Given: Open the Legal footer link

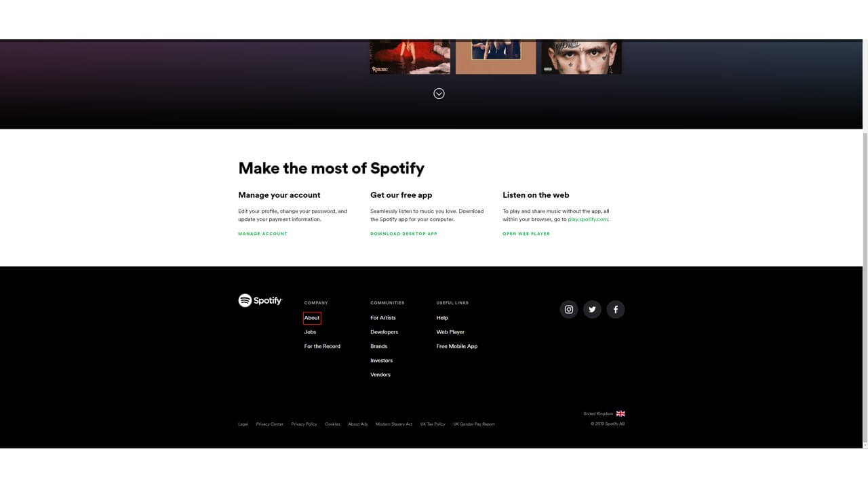Looking at the screenshot, I should [x=243, y=424].
